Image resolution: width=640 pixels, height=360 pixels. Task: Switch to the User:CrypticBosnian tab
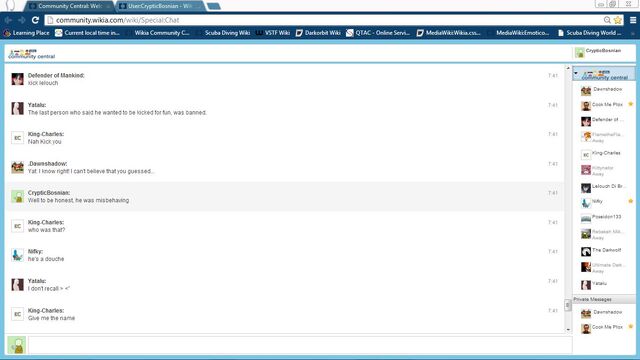click(x=160, y=6)
